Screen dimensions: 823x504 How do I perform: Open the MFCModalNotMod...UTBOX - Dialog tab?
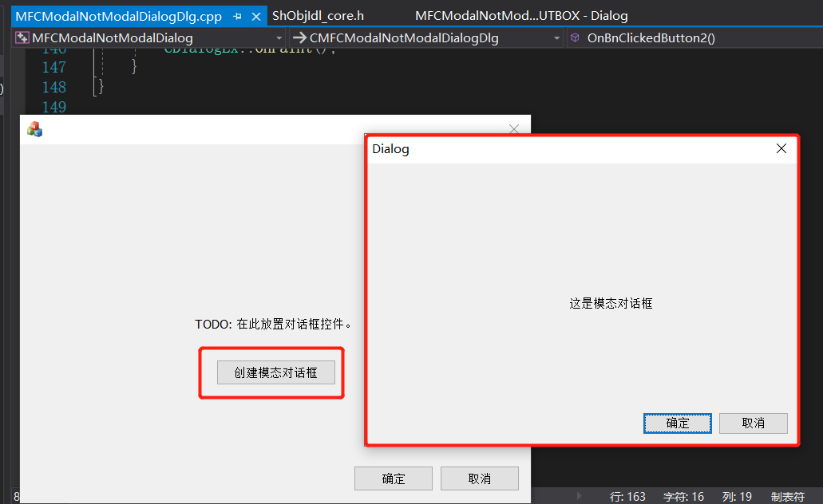pos(521,16)
